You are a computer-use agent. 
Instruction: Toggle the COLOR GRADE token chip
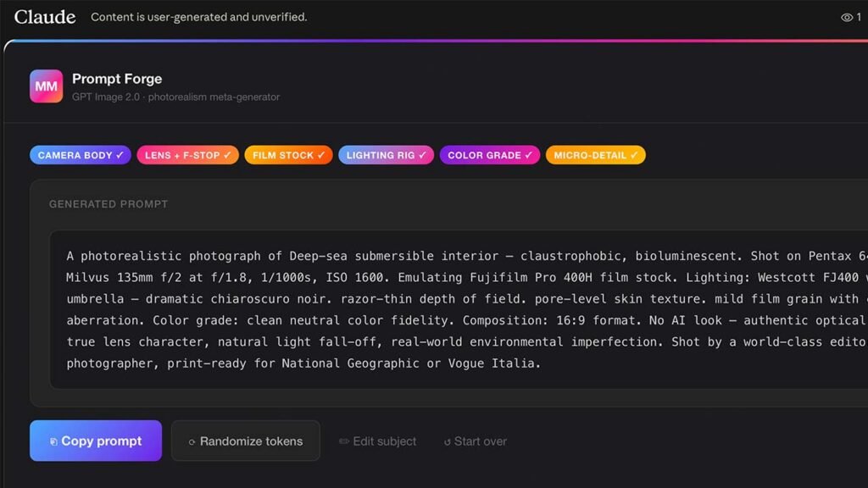[x=489, y=155]
